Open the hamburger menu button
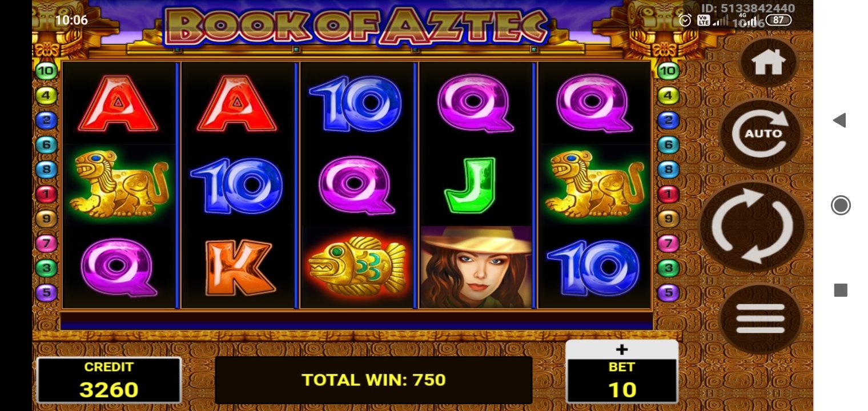The width and height of the screenshot is (868, 411). tap(760, 318)
